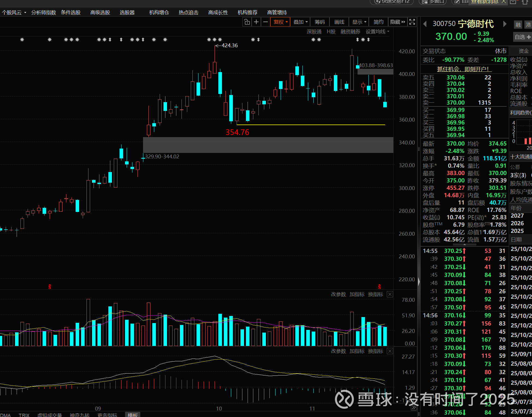
Task: Toggle 筹码 chip distribution view
Action: [320, 22]
